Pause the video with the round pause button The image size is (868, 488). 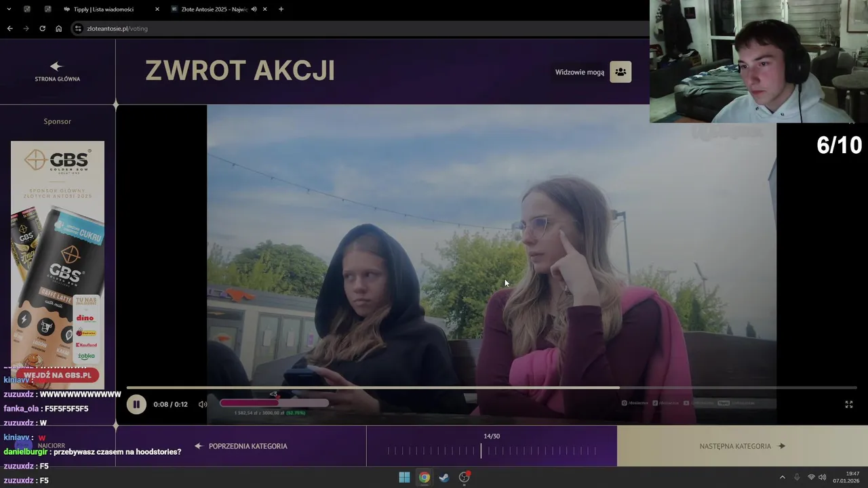pyautogui.click(x=136, y=405)
